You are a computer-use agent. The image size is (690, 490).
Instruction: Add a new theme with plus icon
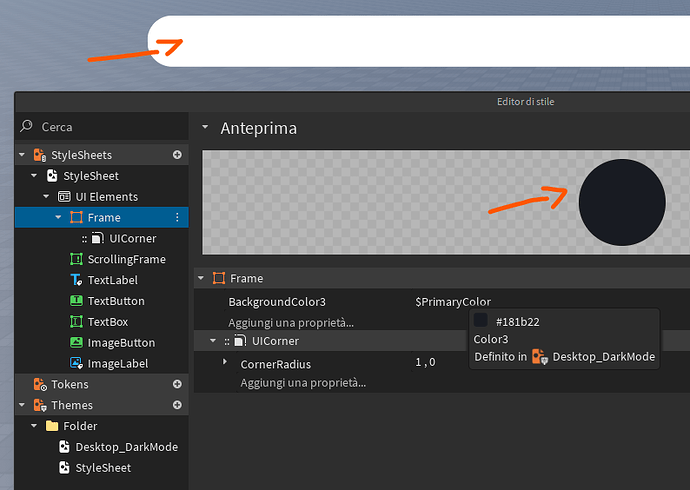pyautogui.click(x=177, y=405)
